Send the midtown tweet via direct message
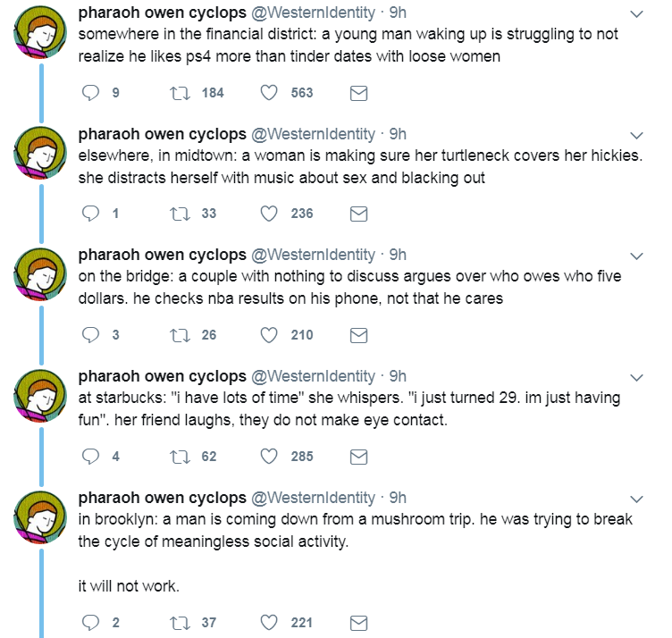Image resolution: width=672 pixels, height=638 pixels. click(x=357, y=214)
